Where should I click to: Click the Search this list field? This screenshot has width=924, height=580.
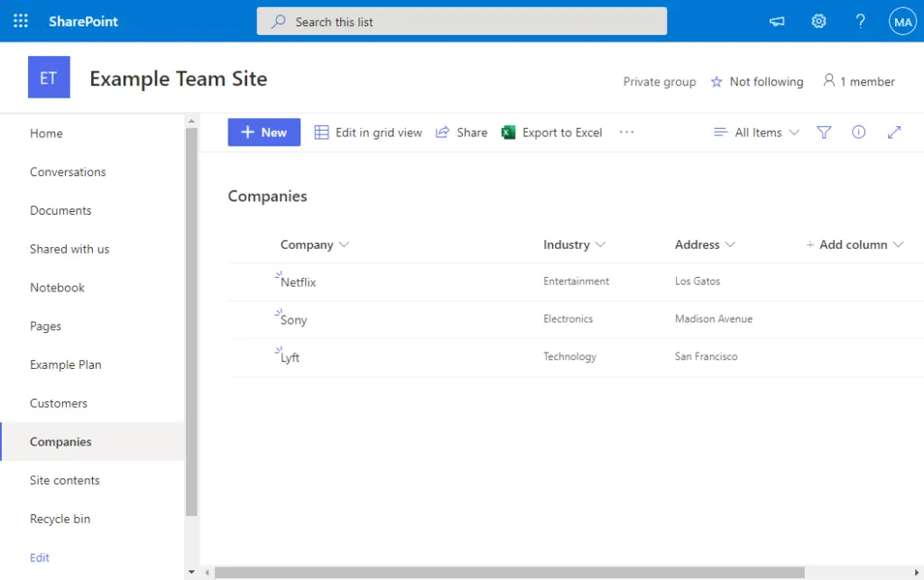coord(461,22)
